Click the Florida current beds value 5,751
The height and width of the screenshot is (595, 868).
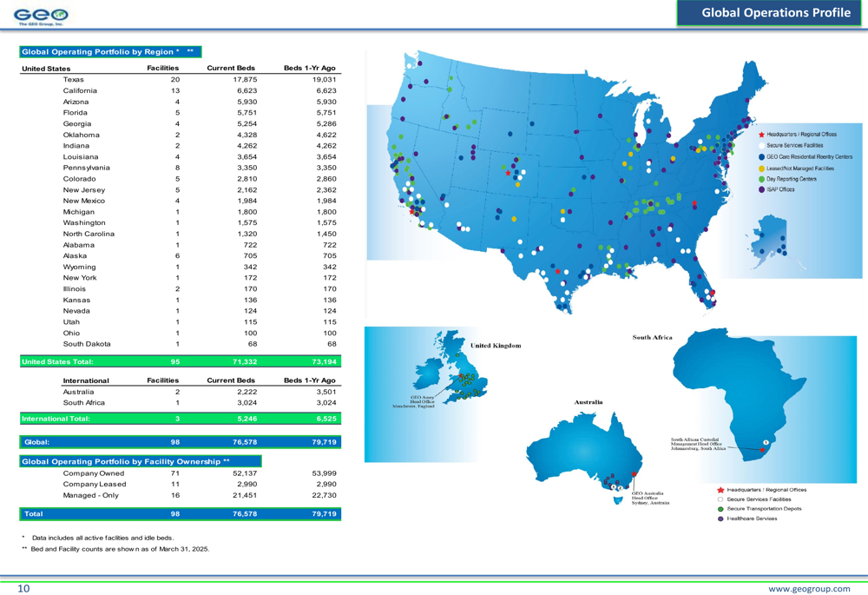coord(247,113)
